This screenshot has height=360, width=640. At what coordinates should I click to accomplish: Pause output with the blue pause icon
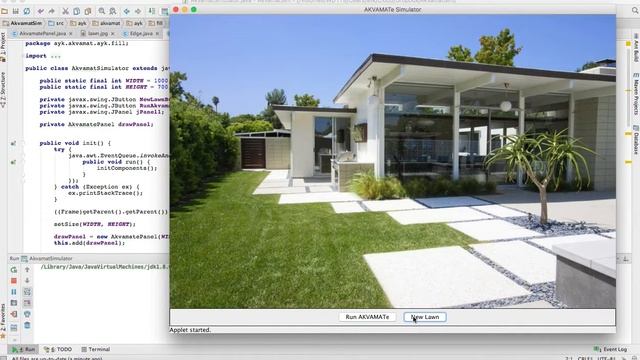[x=13, y=292]
